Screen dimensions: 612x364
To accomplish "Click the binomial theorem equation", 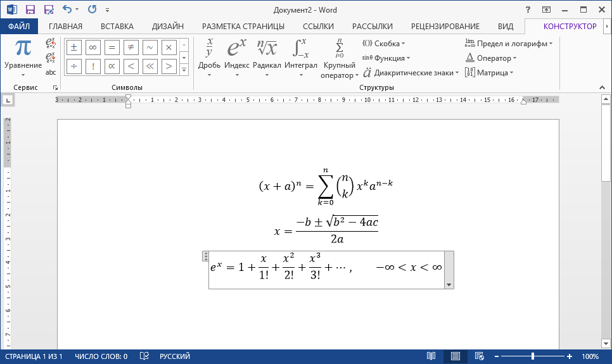I will pyautogui.click(x=326, y=187).
